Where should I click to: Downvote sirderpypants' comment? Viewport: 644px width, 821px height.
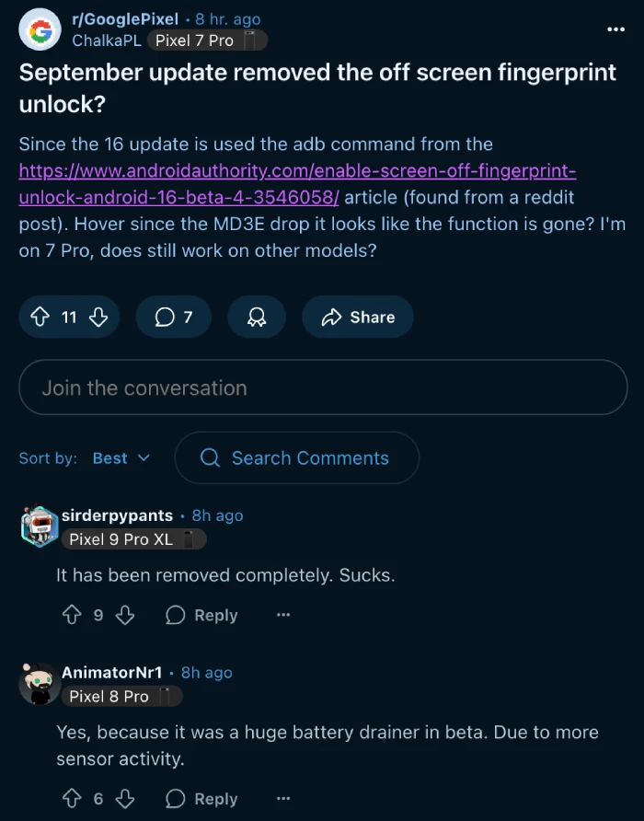coord(125,616)
